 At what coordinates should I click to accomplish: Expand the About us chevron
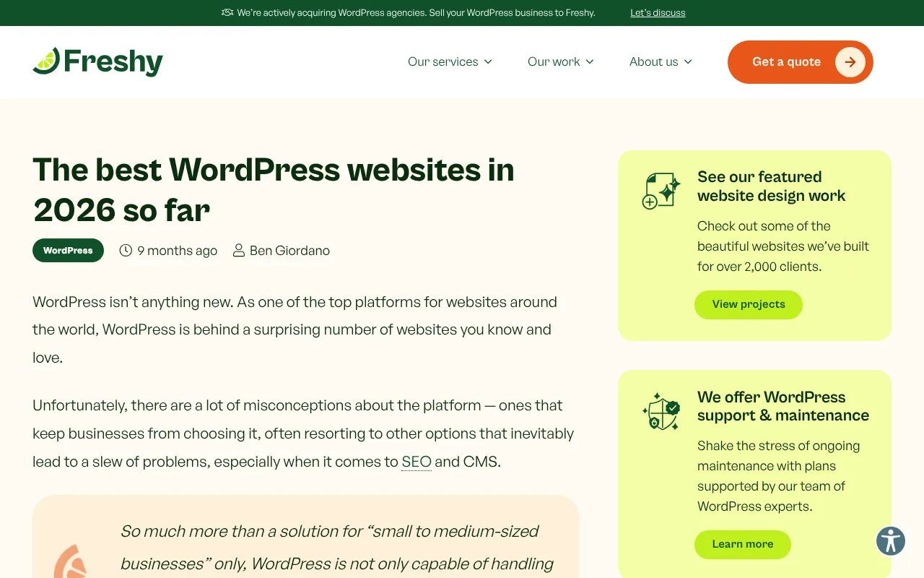coord(688,62)
